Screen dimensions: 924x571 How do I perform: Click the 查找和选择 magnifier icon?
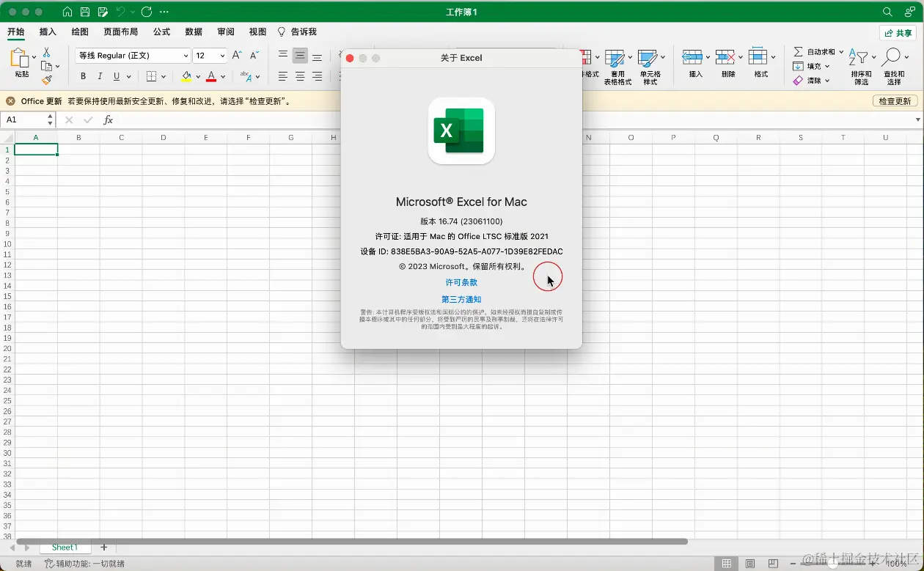click(x=891, y=57)
